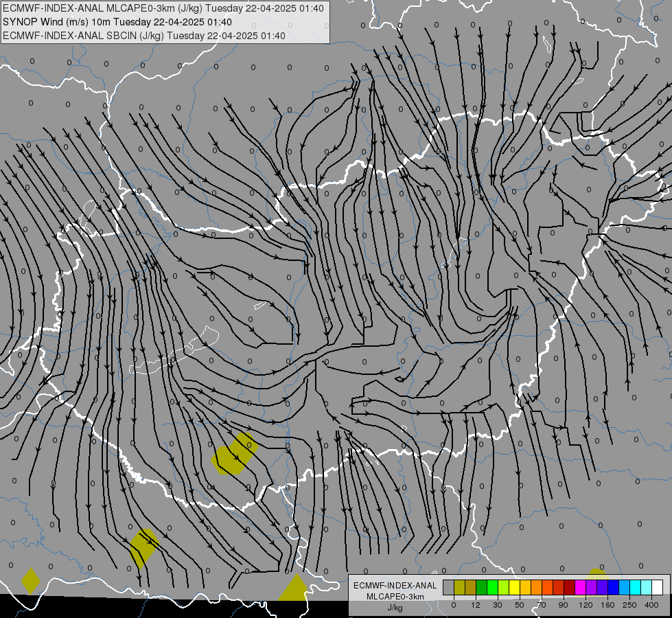This screenshot has height=618, width=672.
Task: Pick the violet swatch left of the 160 tick
Action: (603, 587)
